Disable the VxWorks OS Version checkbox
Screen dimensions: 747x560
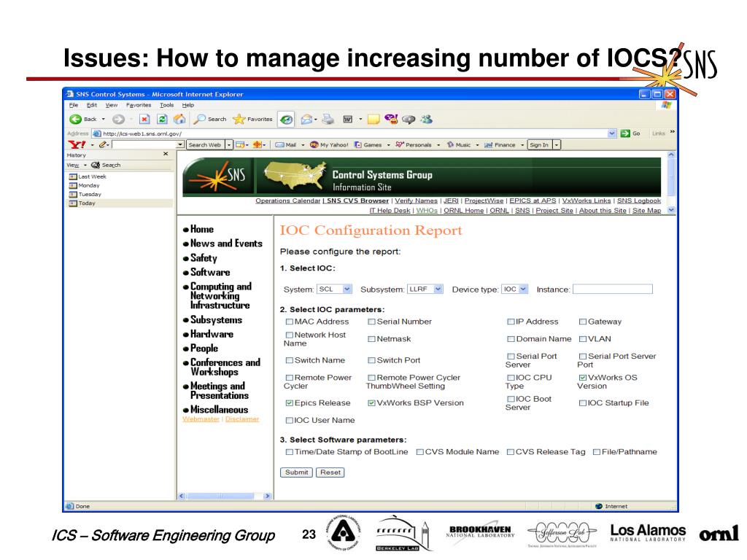coord(583,378)
